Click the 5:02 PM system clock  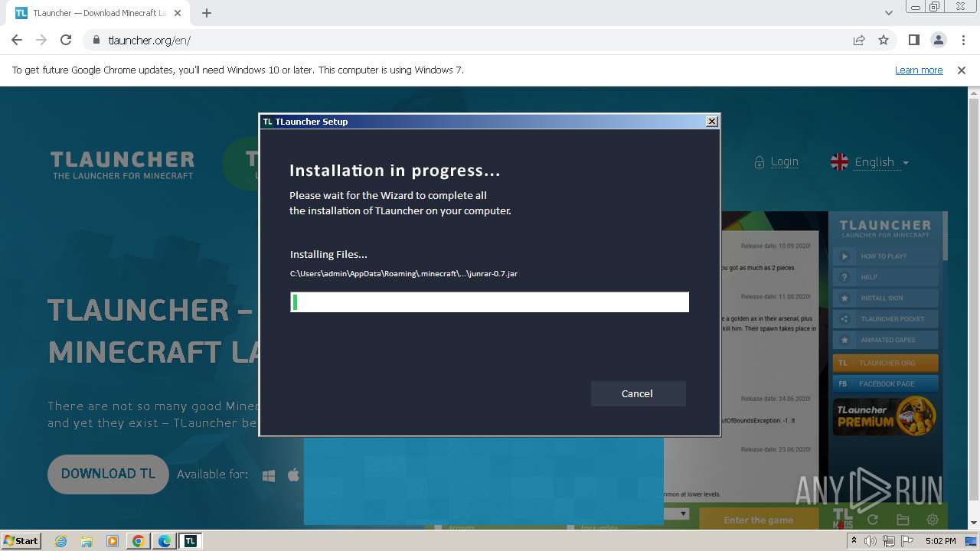click(940, 541)
